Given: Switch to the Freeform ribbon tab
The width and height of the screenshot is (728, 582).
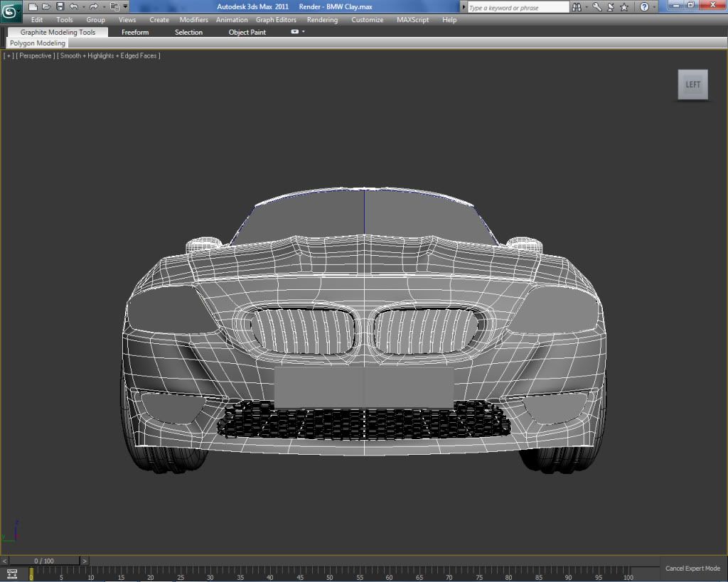Looking at the screenshot, I should (x=135, y=32).
